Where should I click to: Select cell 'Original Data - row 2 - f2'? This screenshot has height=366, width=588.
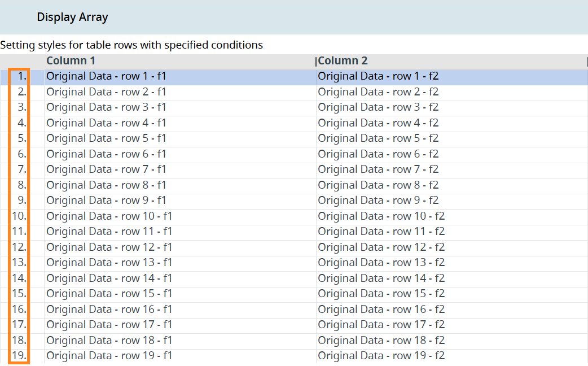(378, 92)
